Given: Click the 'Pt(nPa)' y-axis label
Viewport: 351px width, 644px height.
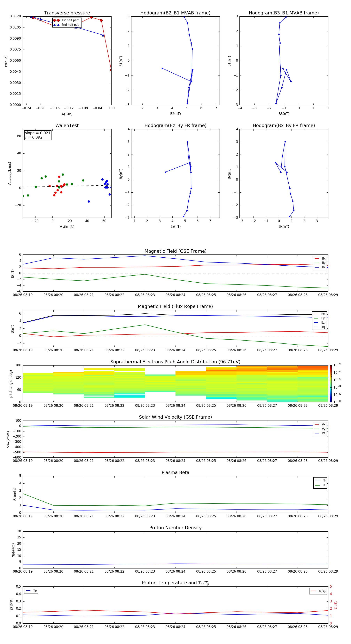Looking at the screenshot, I should pos(6,61).
